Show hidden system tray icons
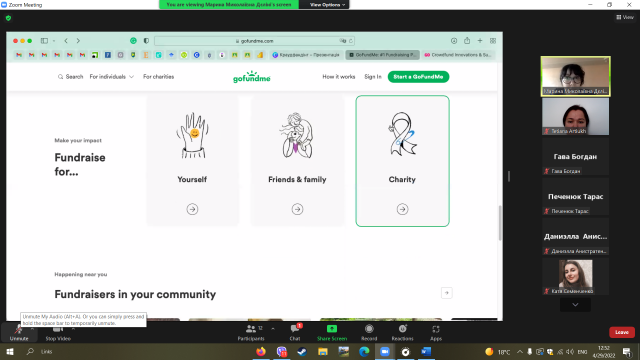 [x=520, y=351]
